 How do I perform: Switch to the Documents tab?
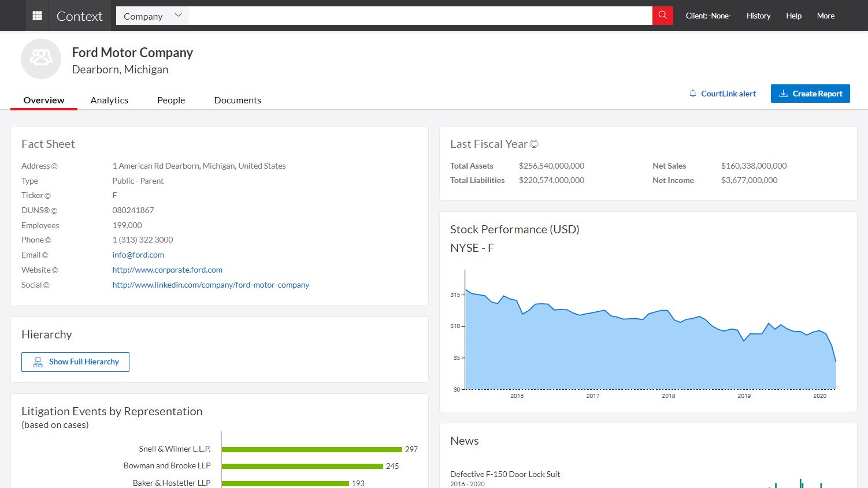pyautogui.click(x=238, y=100)
